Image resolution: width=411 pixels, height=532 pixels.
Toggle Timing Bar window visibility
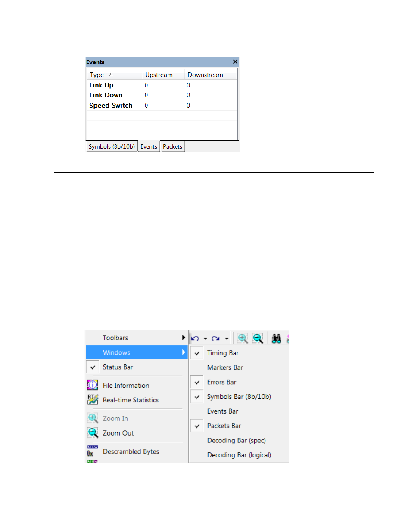(239, 353)
